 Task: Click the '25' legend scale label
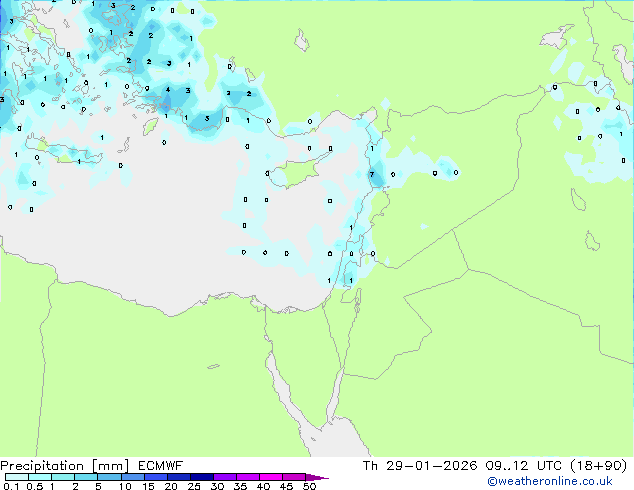click(x=194, y=486)
